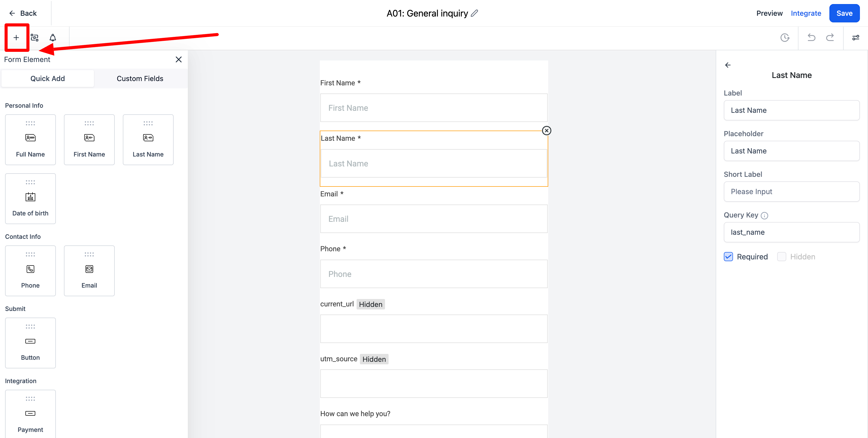Click the Query Key last_name field
The height and width of the screenshot is (438, 868).
click(x=792, y=232)
